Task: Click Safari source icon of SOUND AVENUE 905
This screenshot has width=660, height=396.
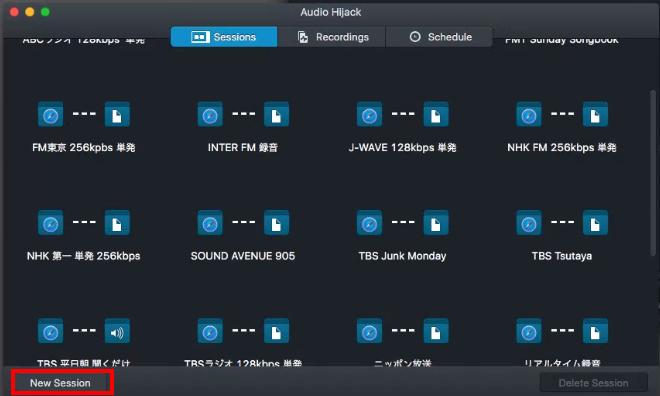Action: tap(210, 223)
